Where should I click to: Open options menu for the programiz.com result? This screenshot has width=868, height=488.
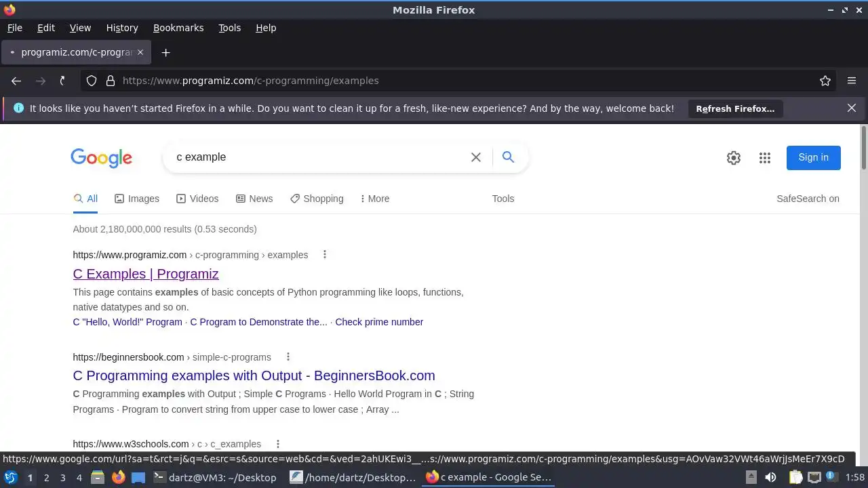[325, 255]
